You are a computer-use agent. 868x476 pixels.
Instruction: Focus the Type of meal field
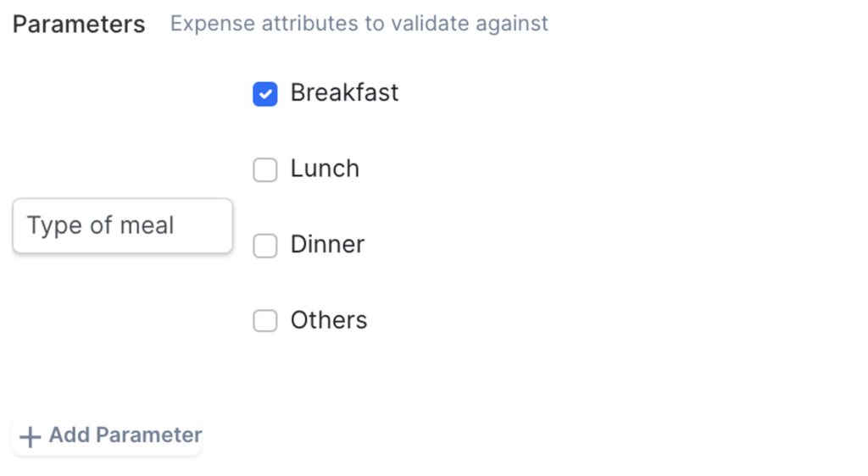click(122, 226)
